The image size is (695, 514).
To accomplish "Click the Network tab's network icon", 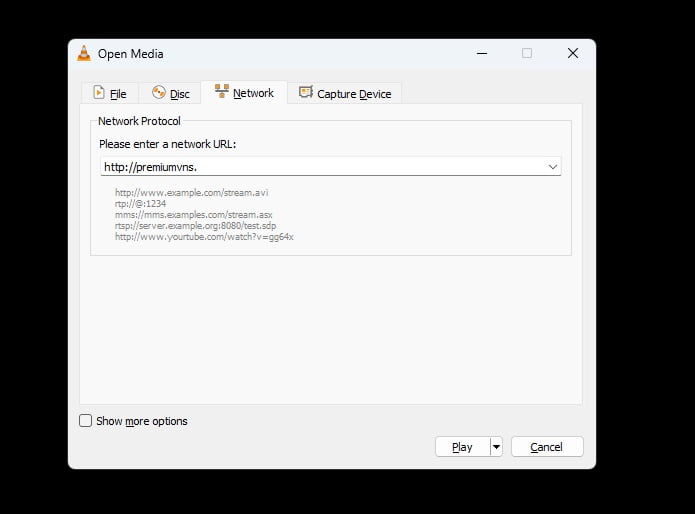I will pyautogui.click(x=221, y=92).
